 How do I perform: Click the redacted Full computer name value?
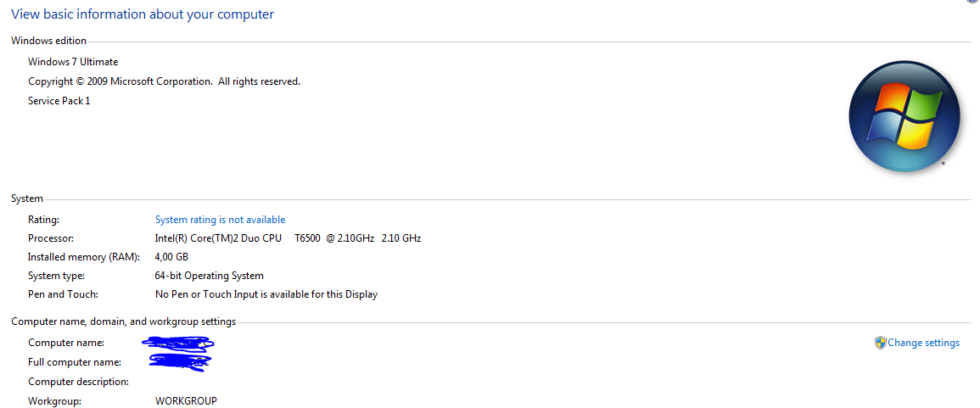[x=180, y=361]
